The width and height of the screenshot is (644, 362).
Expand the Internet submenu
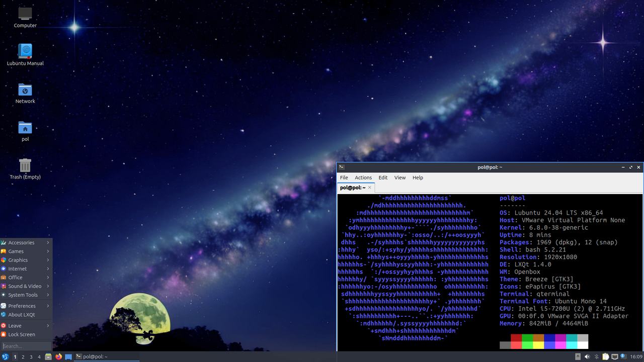click(26, 269)
